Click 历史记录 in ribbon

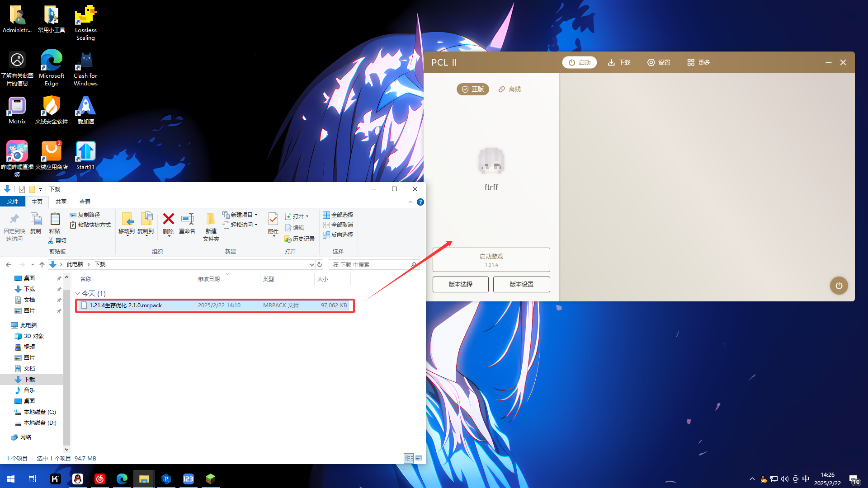pyautogui.click(x=299, y=239)
